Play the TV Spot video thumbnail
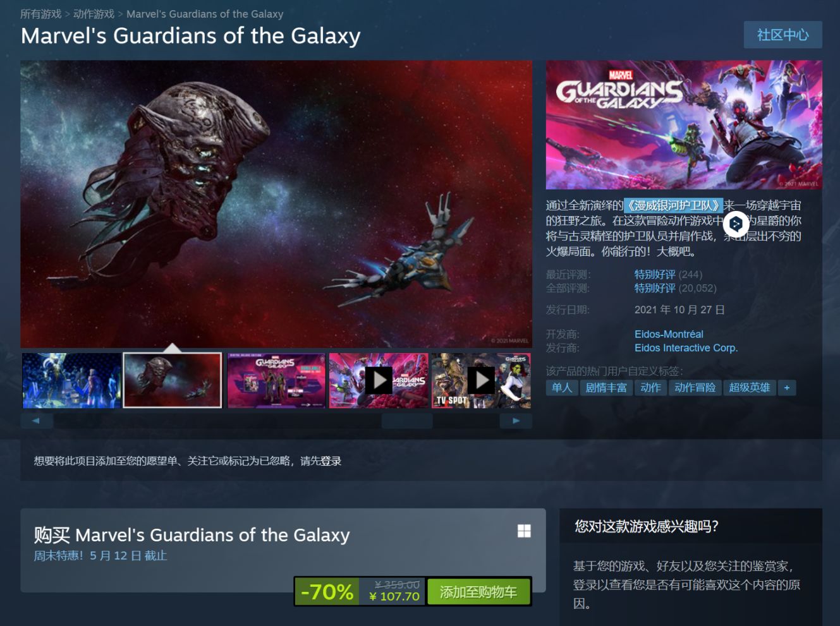 [x=481, y=380]
